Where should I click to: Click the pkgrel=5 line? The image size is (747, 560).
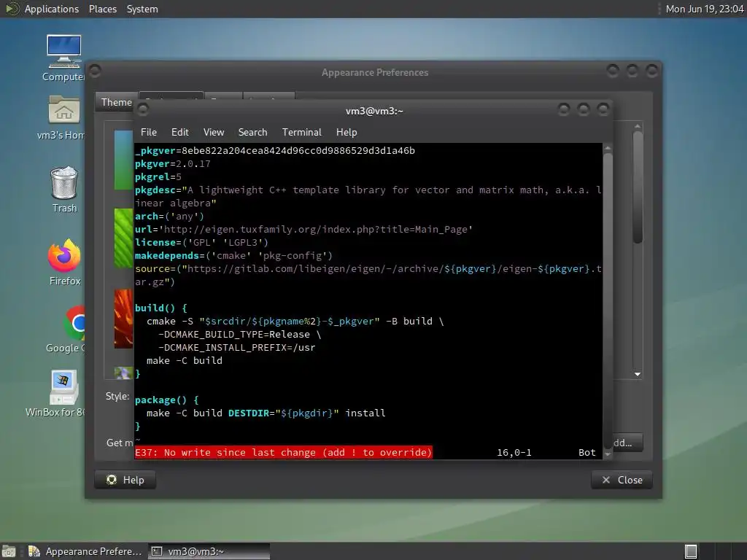(158, 176)
